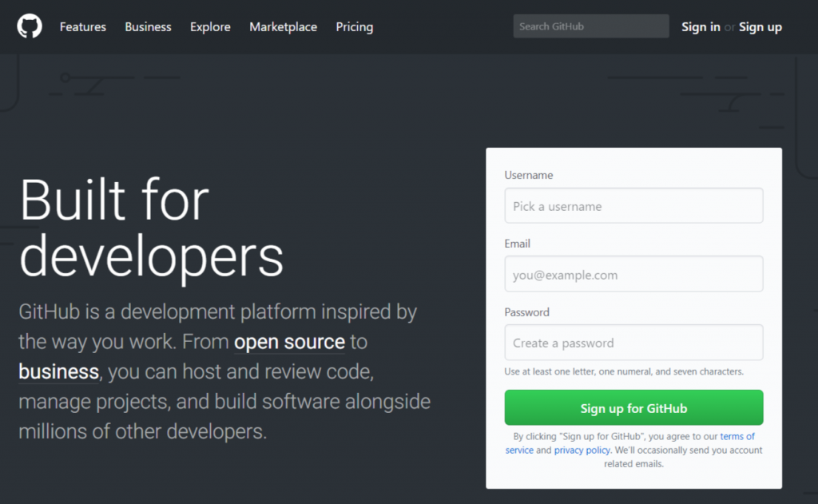Click the Username label
The width and height of the screenshot is (818, 504).
529,175
